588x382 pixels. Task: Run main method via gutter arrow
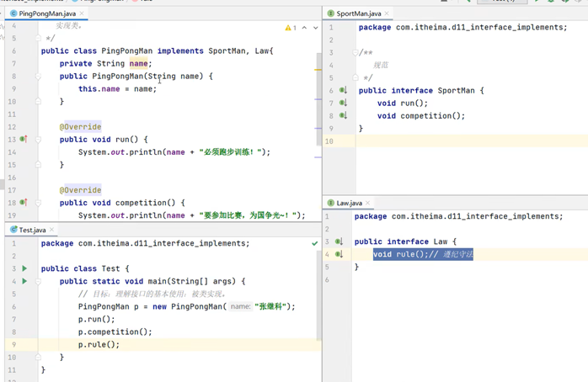click(24, 281)
